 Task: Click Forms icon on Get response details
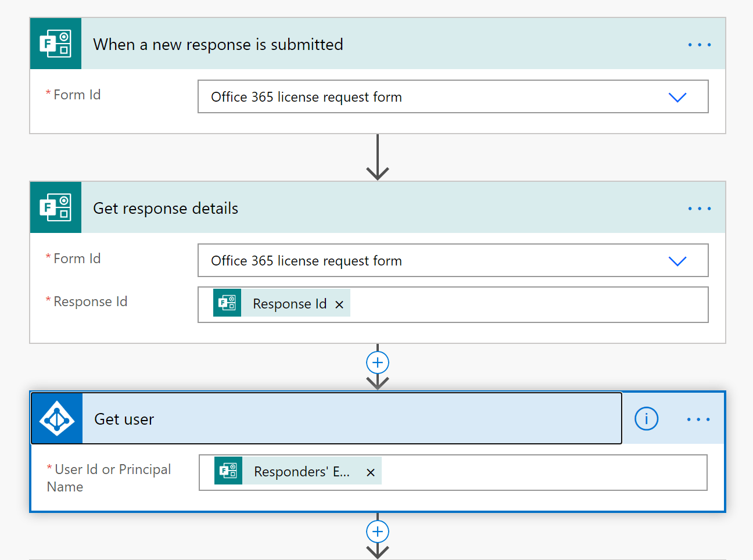pos(56,208)
